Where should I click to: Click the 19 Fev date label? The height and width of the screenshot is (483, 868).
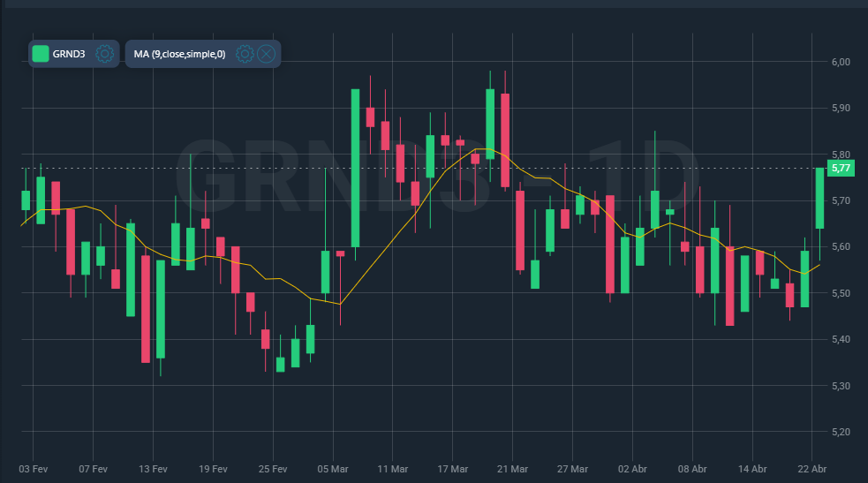click(213, 469)
